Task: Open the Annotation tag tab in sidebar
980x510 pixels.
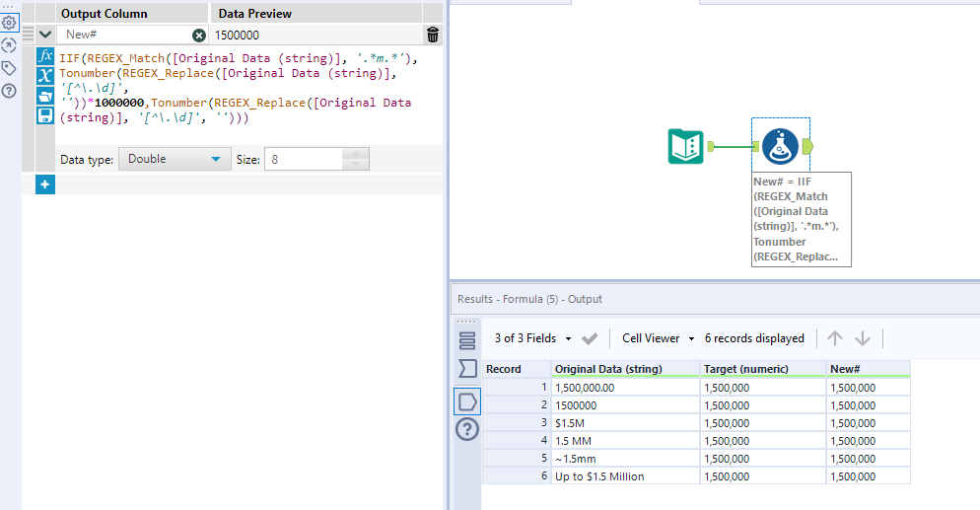Action: (9, 68)
